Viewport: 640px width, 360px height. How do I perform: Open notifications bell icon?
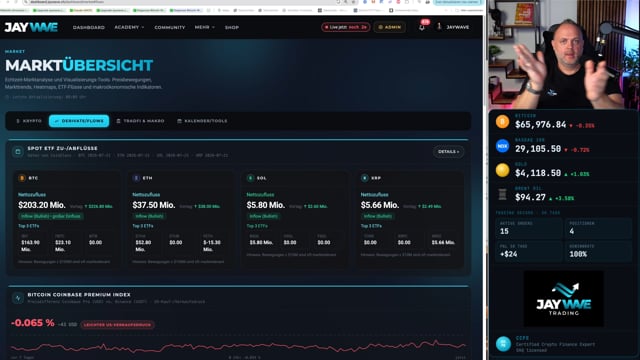(x=422, y=27)
